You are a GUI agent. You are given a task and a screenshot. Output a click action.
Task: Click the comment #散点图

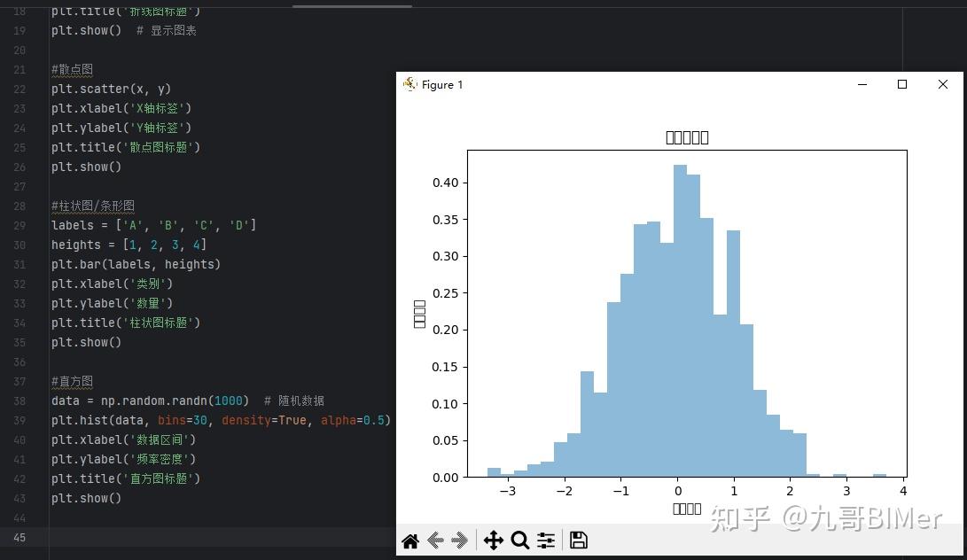[72, 70]
